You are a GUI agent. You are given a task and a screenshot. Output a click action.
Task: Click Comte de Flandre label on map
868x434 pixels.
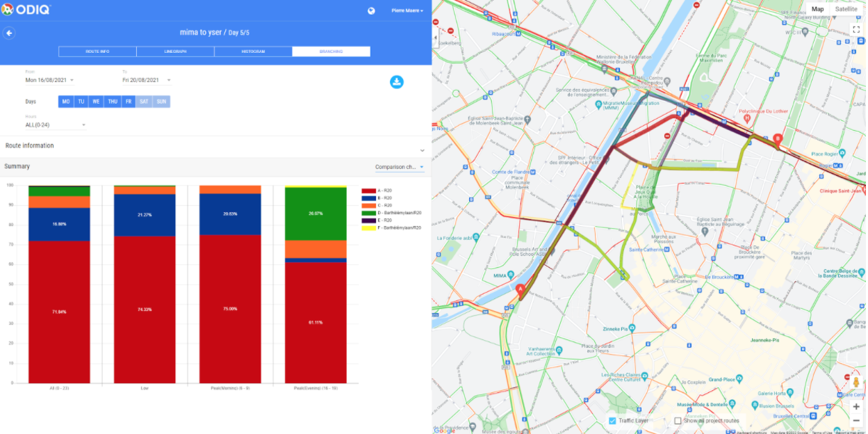pos(511,172)
